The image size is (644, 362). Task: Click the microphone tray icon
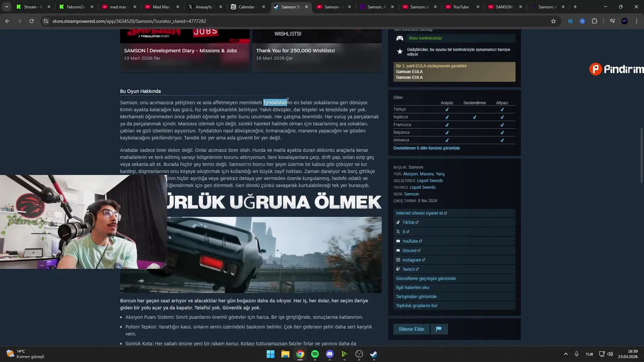click(x=577, y=354)
